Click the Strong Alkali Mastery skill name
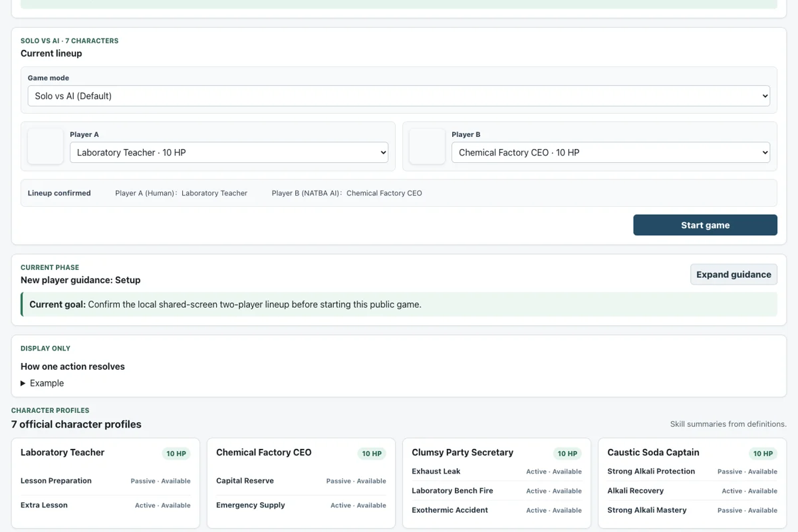Image resolution: width=798 pixels, height=532 pixels. 647,510
